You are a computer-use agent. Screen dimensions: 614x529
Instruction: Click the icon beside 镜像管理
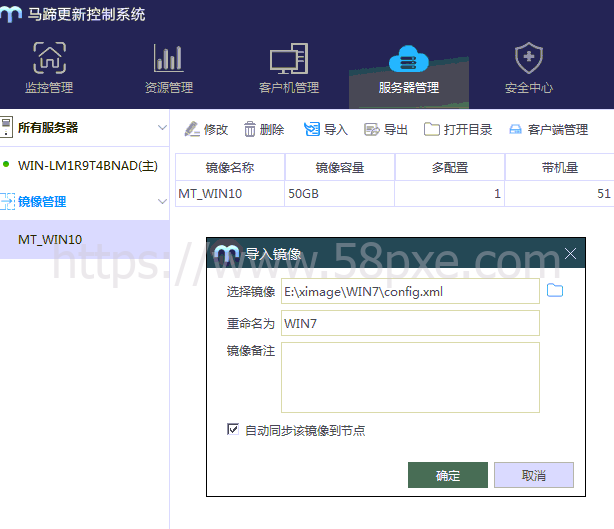coord(7,201)
